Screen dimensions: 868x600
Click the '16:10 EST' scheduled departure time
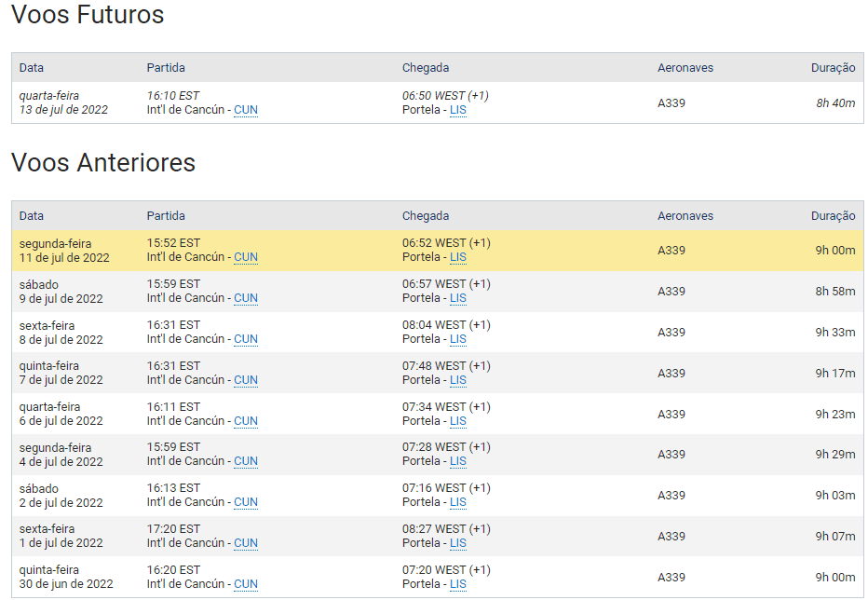tap(172, 96)
